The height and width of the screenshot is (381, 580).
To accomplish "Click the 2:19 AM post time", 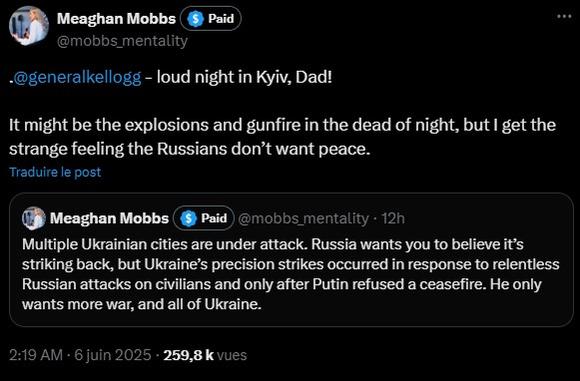I will point(36,355).
